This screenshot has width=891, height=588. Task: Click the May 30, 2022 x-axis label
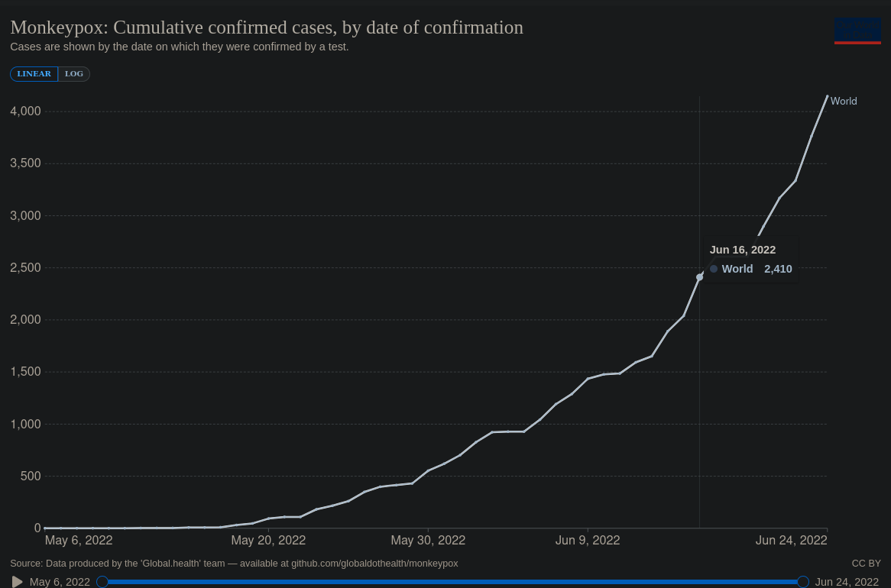[x=428, y=541]
